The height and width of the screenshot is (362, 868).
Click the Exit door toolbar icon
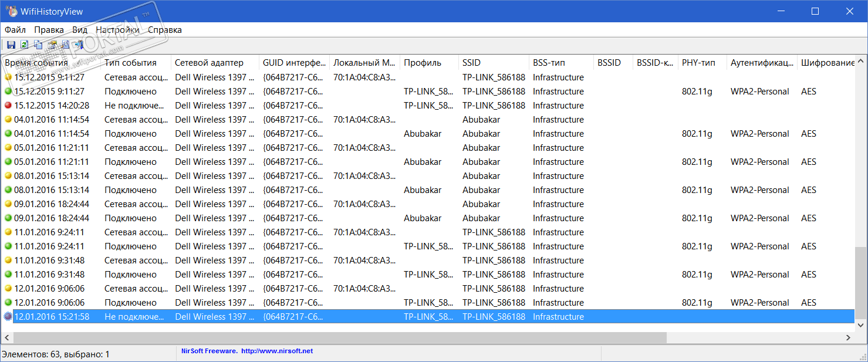point(78,45)
